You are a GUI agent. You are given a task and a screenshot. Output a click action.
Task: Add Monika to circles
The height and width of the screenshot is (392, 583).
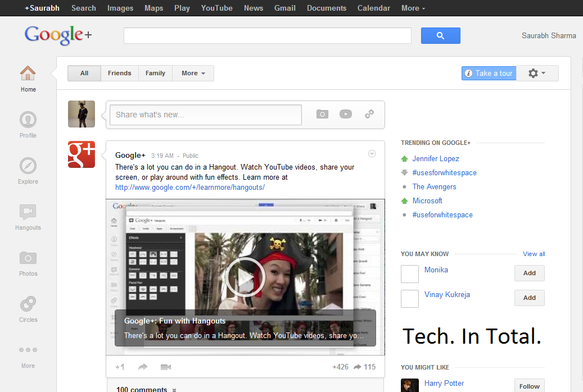(x=530, y=273)
